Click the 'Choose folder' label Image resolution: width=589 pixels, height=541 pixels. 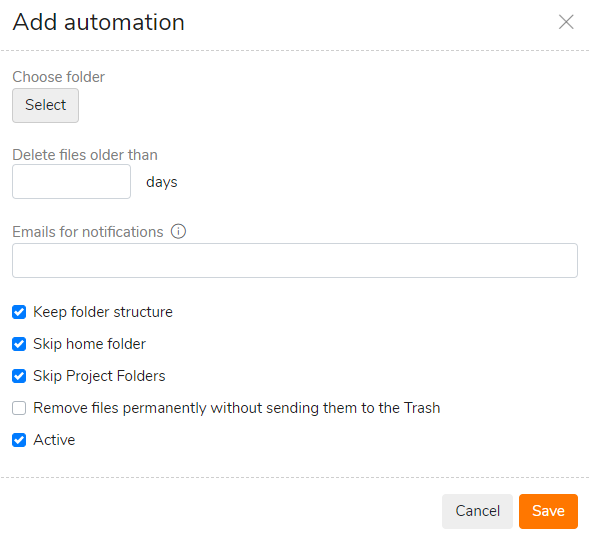pos(59,77)
